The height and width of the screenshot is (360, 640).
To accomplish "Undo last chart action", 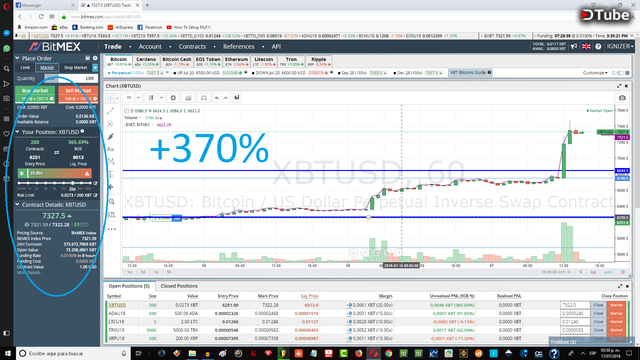I will (217, 98).
